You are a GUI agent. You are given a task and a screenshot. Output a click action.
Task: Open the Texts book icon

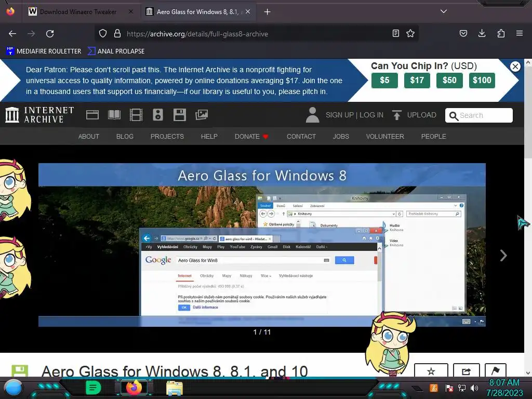pyautogui.click(x=114, y=115)
